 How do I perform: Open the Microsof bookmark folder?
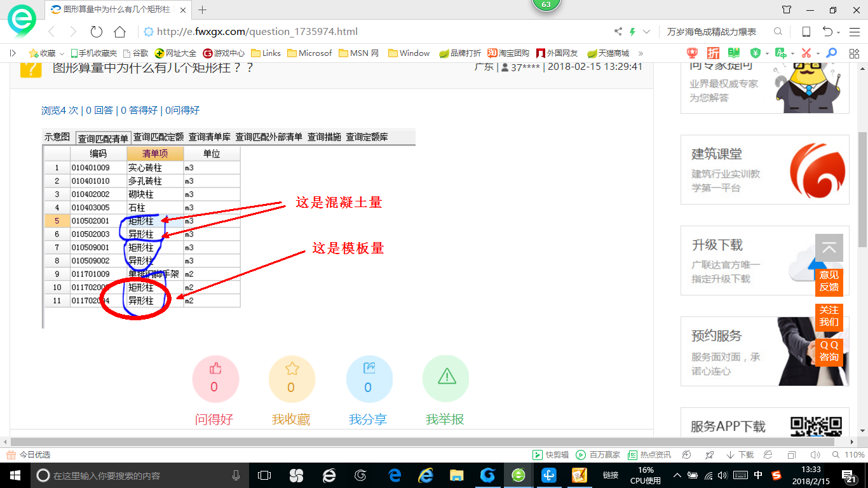tap(309, 53)
